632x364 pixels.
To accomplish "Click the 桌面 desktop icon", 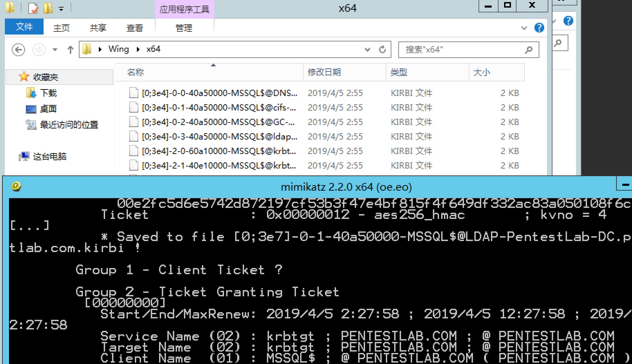I will [x=31, y=109].
